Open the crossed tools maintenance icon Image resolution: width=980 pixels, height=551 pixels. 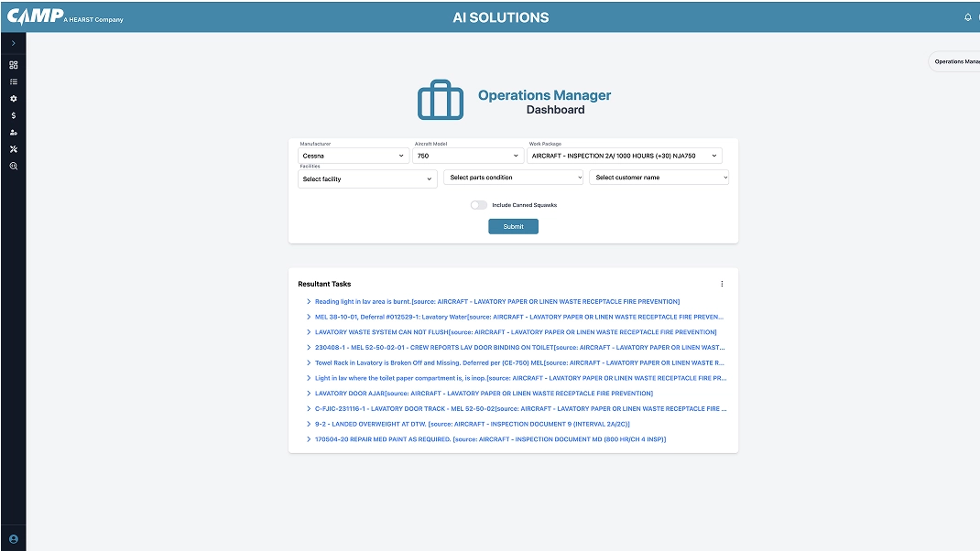point(13,149)
